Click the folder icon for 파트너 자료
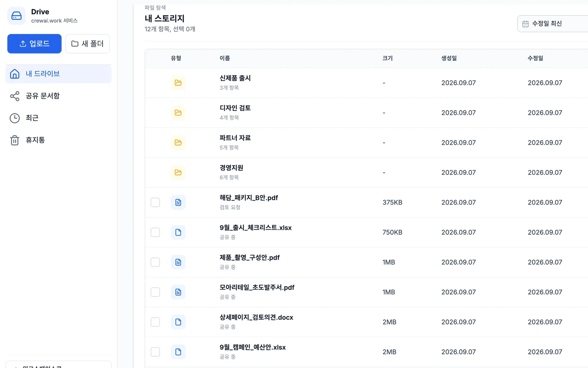The height and width of the screenshot is (368, 588). point(178,142)
